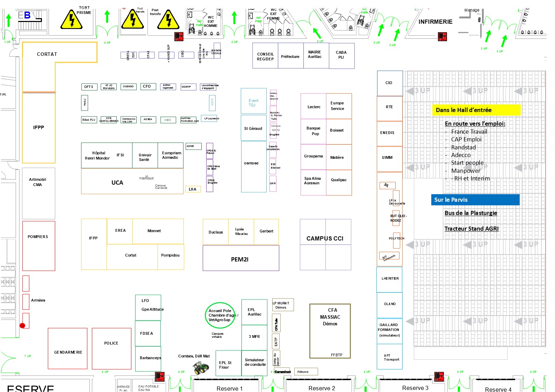The width and height of the screenshot is (555, 392).
Task: Select 'Adecco' in the employer list
Action: (461, 155)
